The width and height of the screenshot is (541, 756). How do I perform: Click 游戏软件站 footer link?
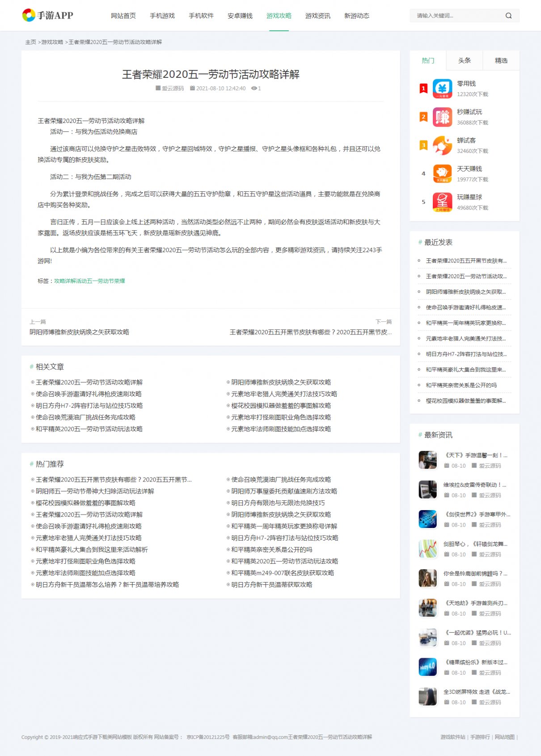[x=453, y=737]
